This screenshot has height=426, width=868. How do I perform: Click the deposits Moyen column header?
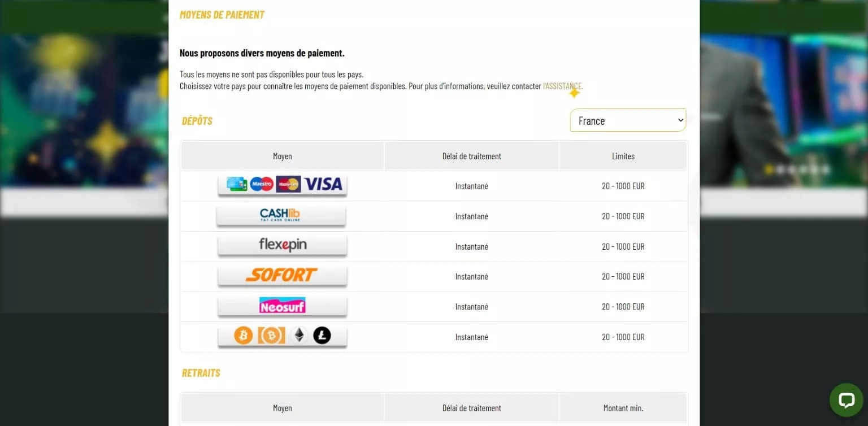pos(283,156)
